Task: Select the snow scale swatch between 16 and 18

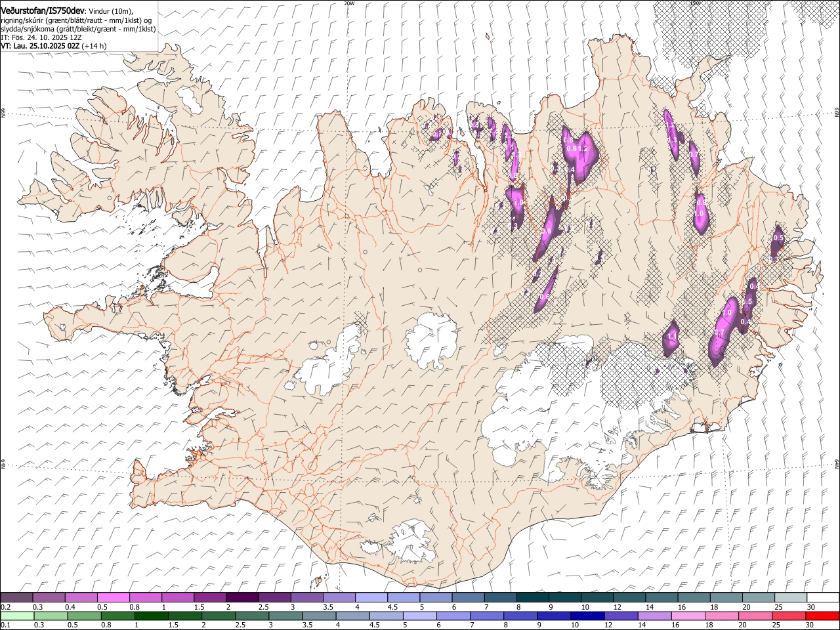Action: point(694,597)
